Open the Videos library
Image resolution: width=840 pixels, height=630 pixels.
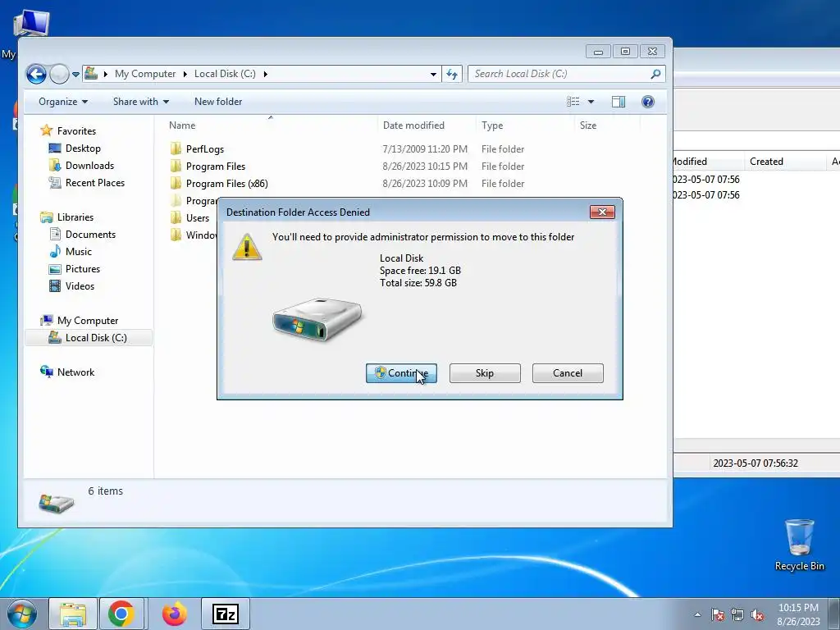pos(80,286)
